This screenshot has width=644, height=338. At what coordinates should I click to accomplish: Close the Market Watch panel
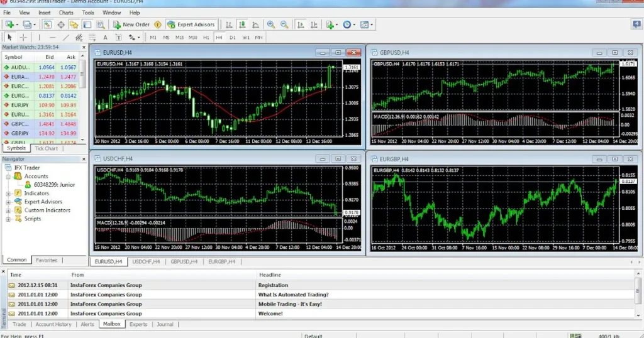(x=84, y=48)
